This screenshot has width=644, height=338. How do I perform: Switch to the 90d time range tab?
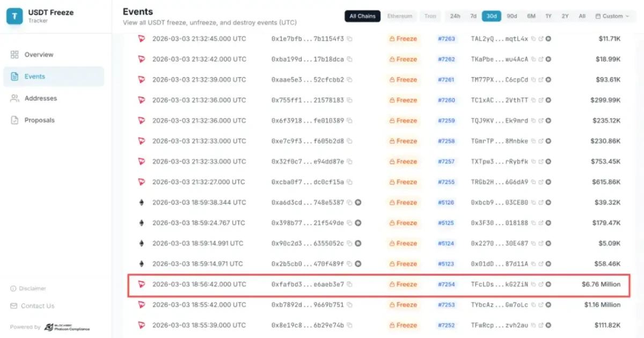point(511,16)
